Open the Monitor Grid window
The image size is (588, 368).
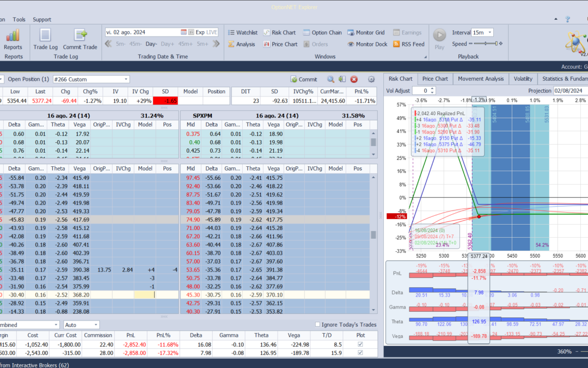(366, 33)
